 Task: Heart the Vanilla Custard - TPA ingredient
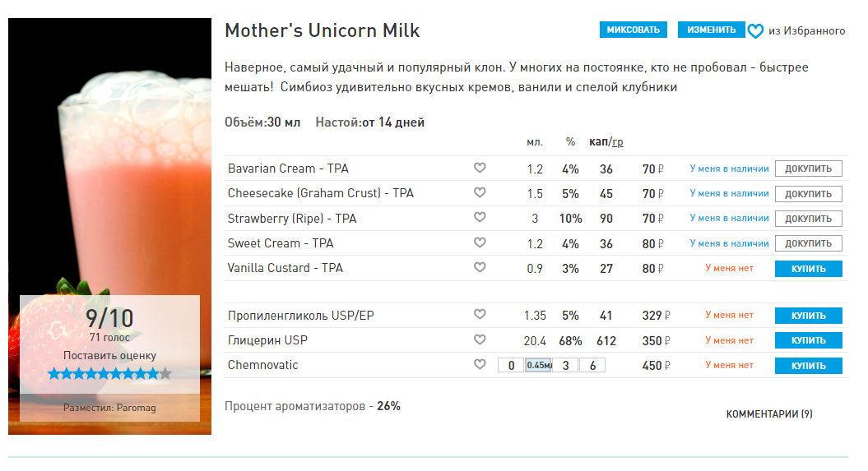(480, 267)
